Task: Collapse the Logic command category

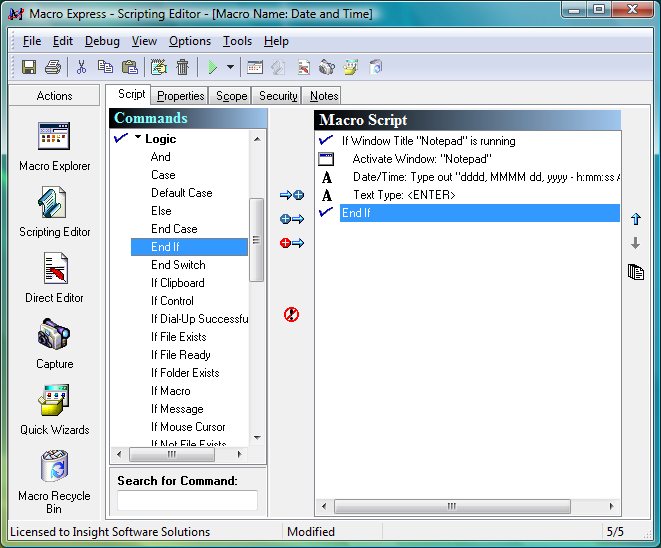Action: click(138, 137)
